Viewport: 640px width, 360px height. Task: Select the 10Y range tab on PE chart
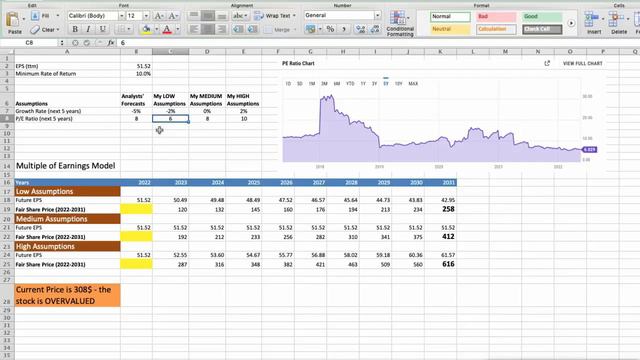point(398,84)
